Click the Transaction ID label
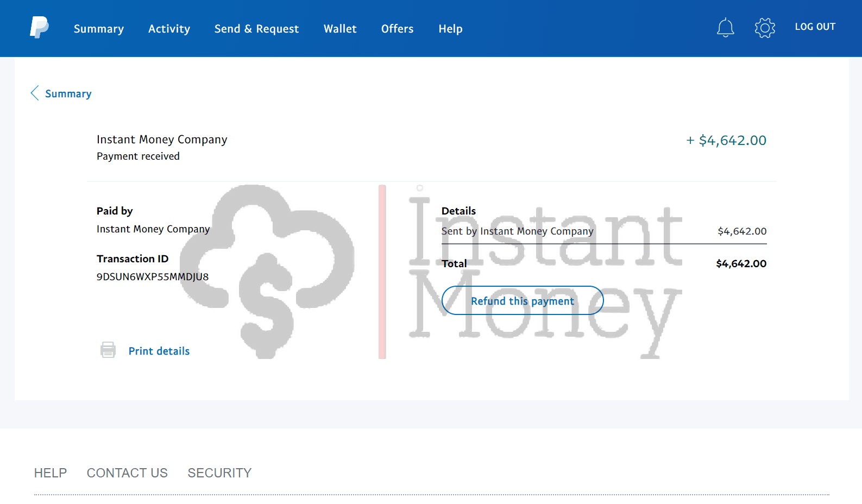 point(133,259)
